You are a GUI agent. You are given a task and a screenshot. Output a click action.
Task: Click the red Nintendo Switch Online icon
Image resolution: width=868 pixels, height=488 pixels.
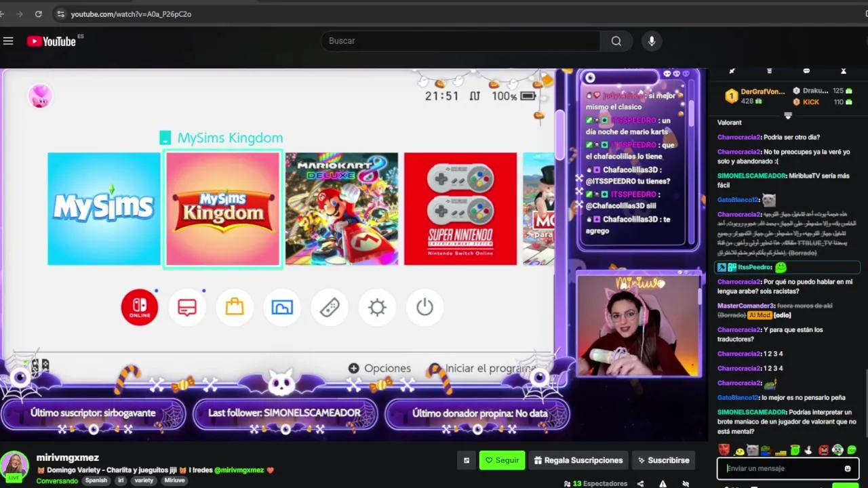(140, 308)
